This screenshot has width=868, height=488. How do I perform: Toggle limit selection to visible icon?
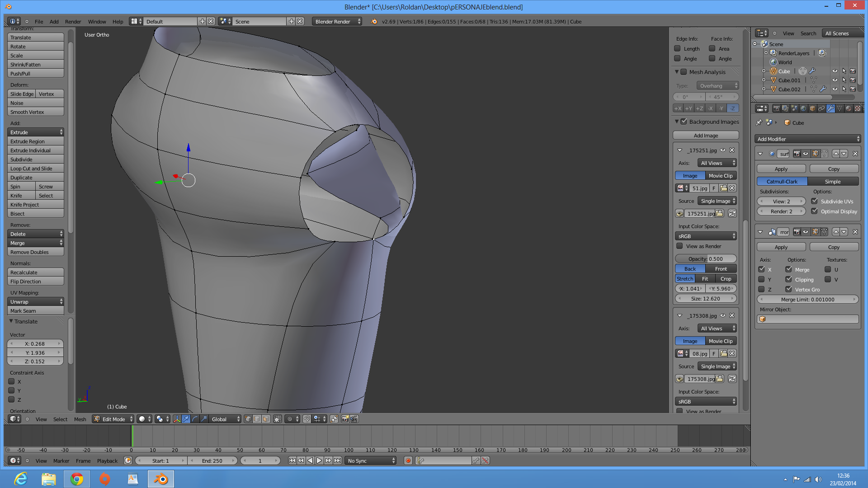(278, 419)
